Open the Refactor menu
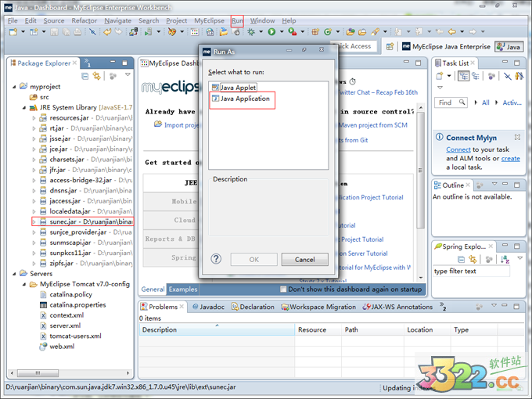The image size is (532, 399). point(84,20)
